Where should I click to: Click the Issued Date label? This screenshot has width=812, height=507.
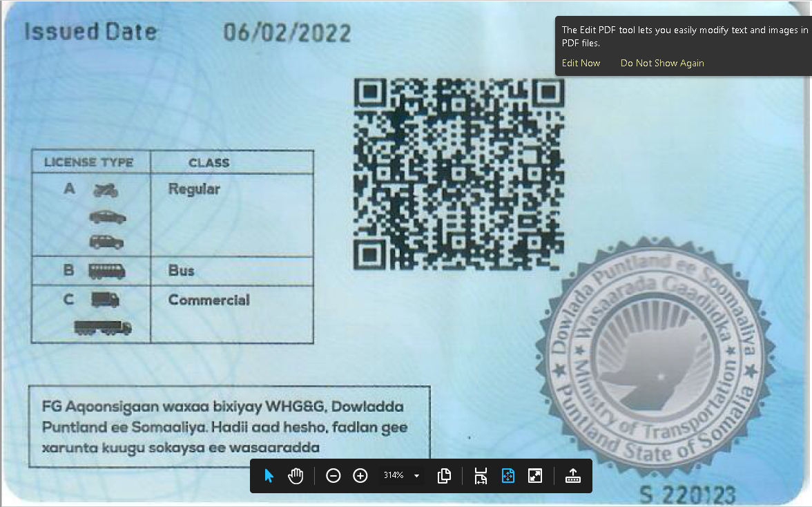pos(90,32)
